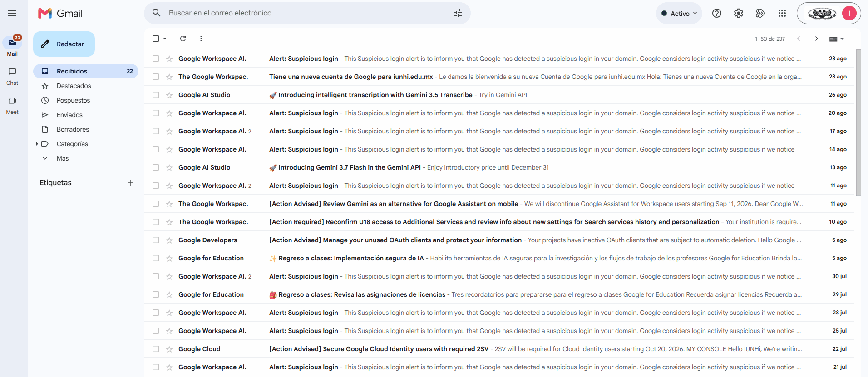Open the account avatar menu
Screen dimensions: 868x377
[849, 13]
